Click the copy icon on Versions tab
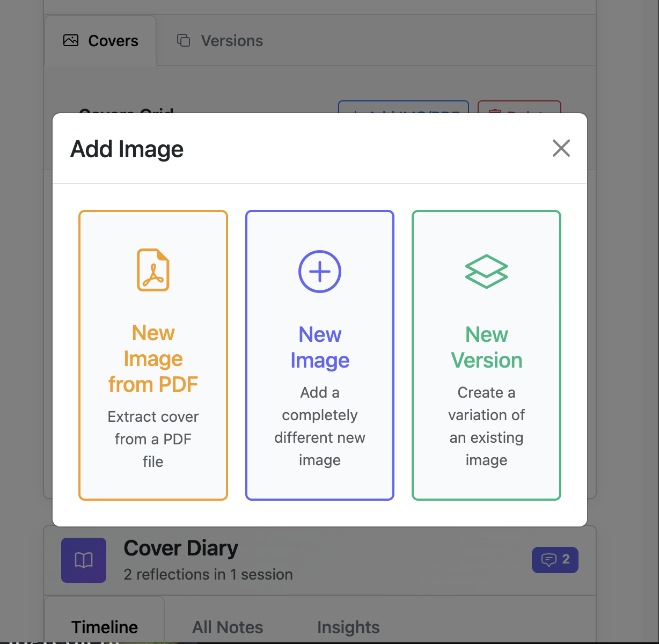 tap(184, 41)
